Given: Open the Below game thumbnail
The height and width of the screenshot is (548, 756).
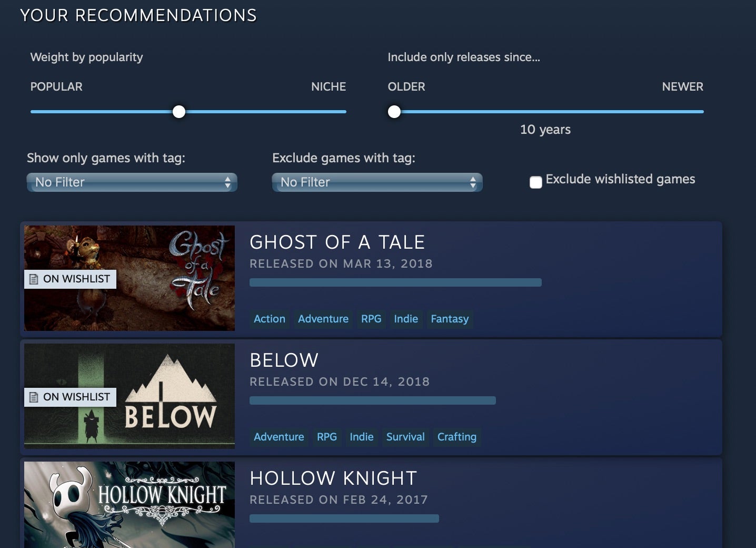Looking at the screenshot, I should (130, 396).
